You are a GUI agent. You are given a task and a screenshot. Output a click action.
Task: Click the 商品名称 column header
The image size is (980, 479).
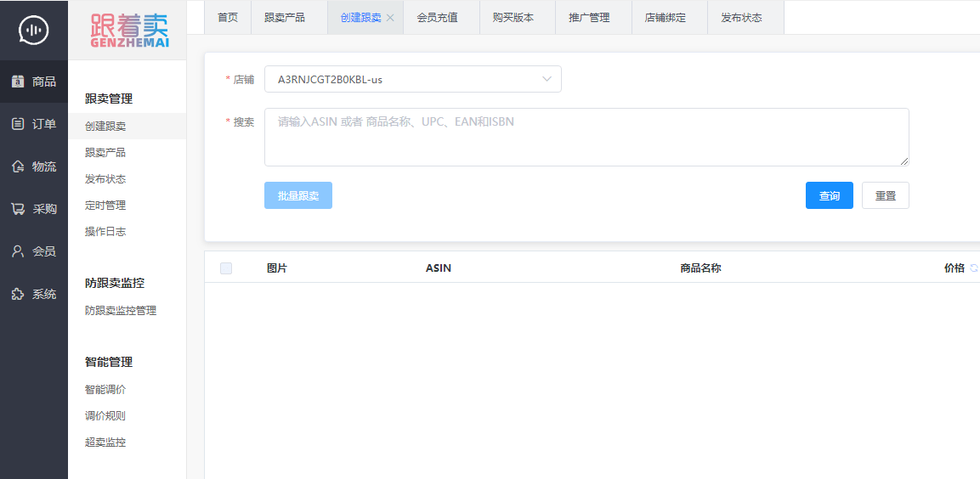coord(700,268)
